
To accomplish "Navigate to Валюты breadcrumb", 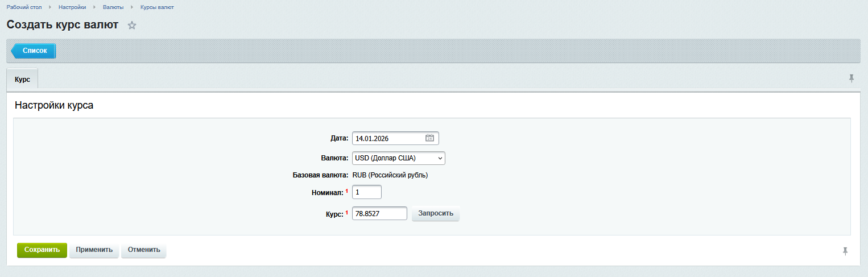I will click(113, 7).
